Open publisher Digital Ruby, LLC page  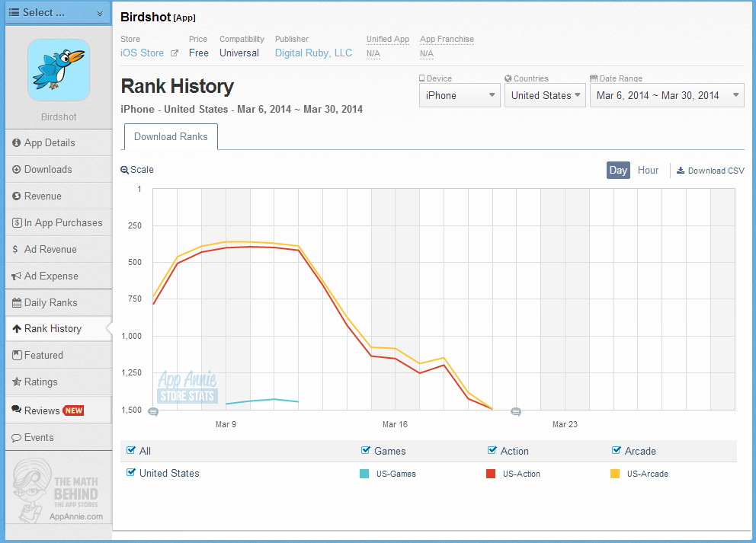point(313,53)
